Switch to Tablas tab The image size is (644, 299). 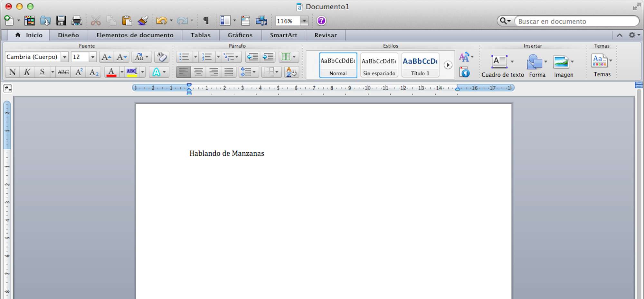[200, 35]
